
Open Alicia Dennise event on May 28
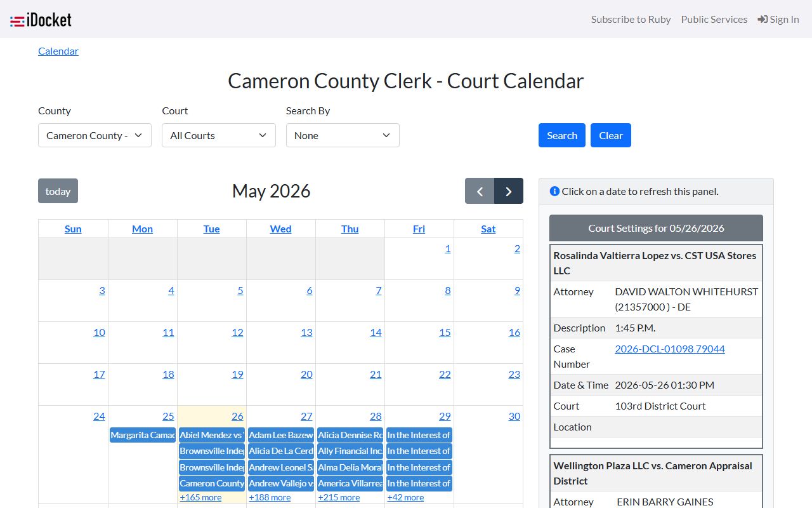pos(350,435)
